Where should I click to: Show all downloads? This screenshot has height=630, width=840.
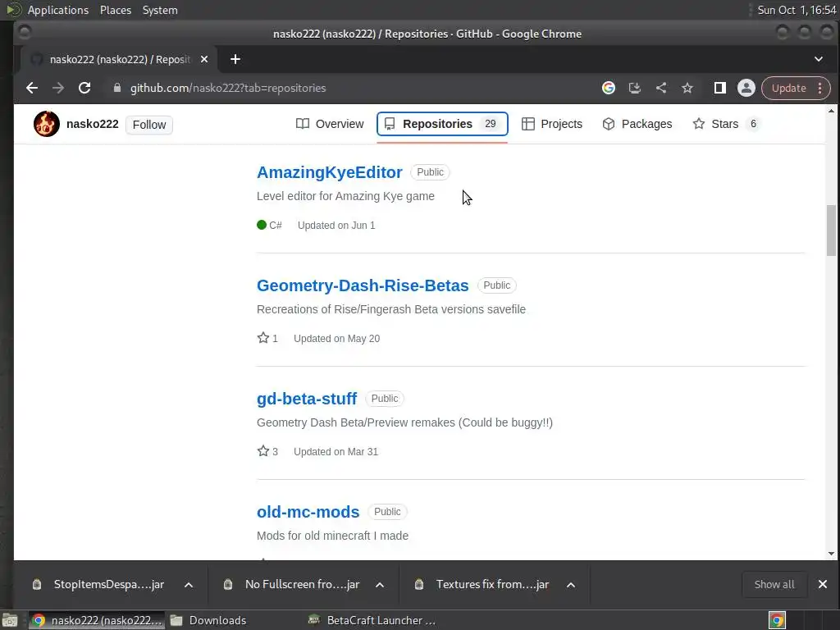tap(774, 584)
